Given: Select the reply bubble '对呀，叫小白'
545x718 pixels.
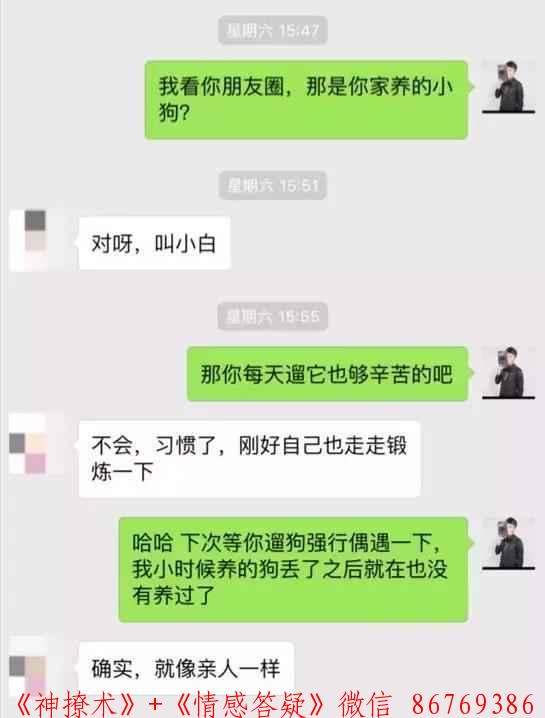Looking at the screenshot, I should point(154,243).
